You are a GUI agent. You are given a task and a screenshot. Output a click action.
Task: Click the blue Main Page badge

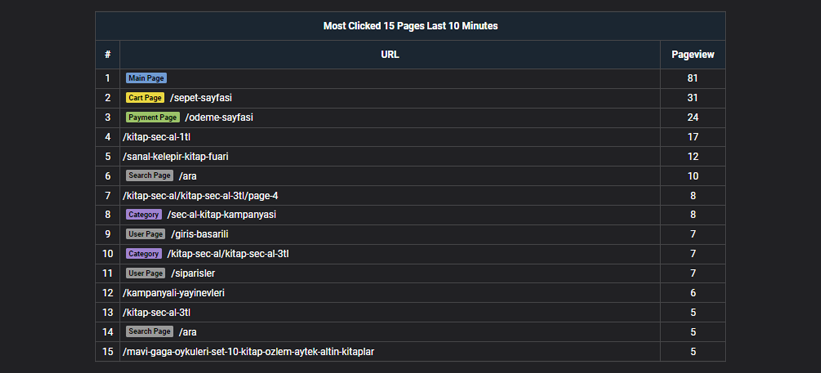click(146, 78)
